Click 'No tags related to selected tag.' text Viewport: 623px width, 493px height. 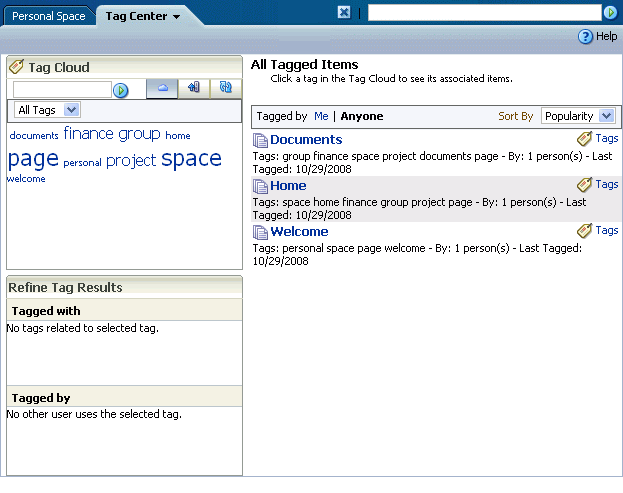click(x=83, y=328)
